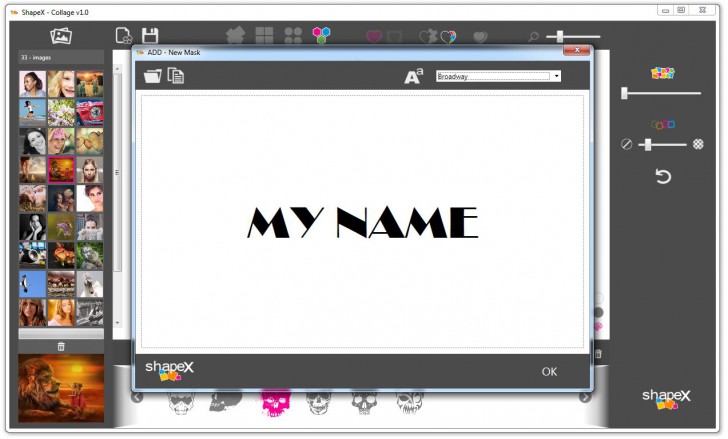Click the paste clipboard icon in New Mask dialog

176,76
